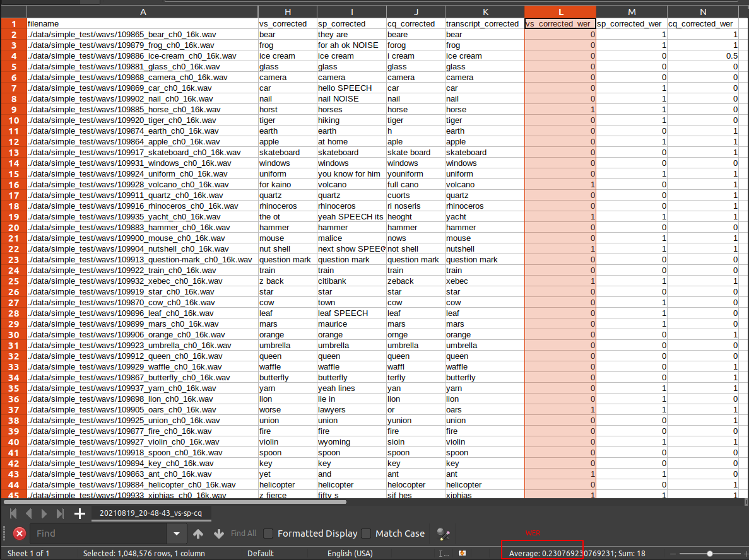Screen dimensions: 749x560
Task: Select column N header
Action: (703, 12)
